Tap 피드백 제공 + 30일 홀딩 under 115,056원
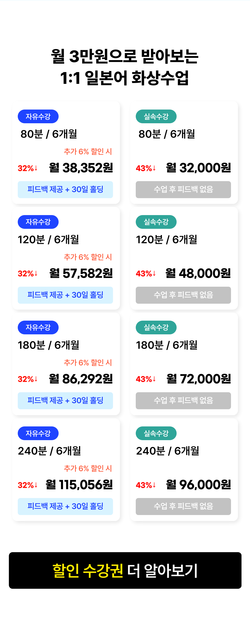This screenshot has height=644, width=250. 65,506
